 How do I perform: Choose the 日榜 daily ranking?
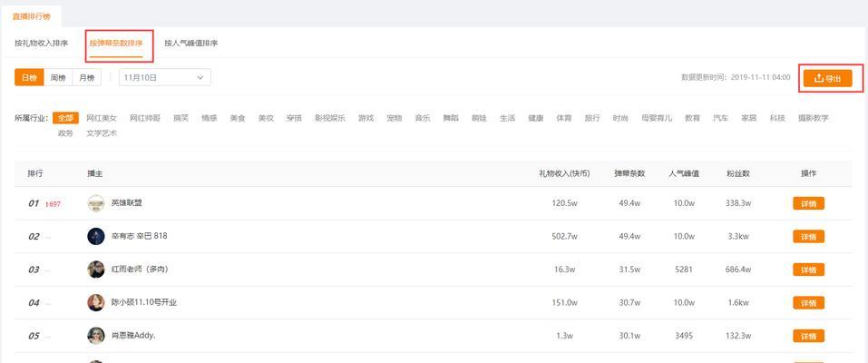pos(29,77)
